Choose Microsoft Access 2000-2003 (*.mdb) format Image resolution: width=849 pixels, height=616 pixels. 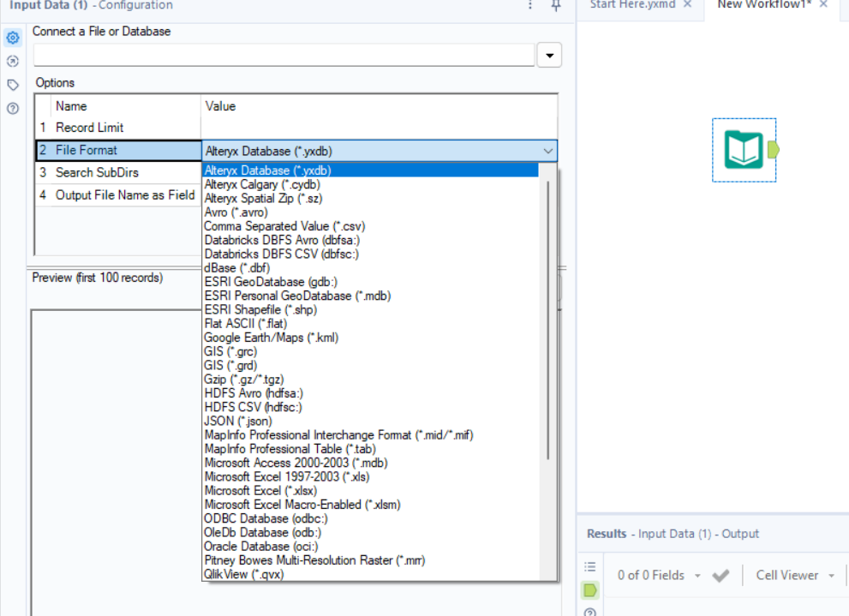[x=370, y=463]
